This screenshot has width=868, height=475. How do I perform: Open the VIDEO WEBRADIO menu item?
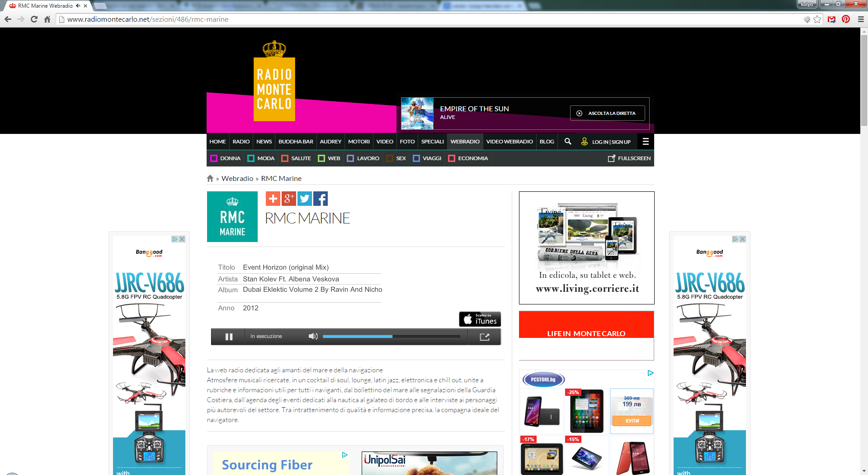[509, 142]
